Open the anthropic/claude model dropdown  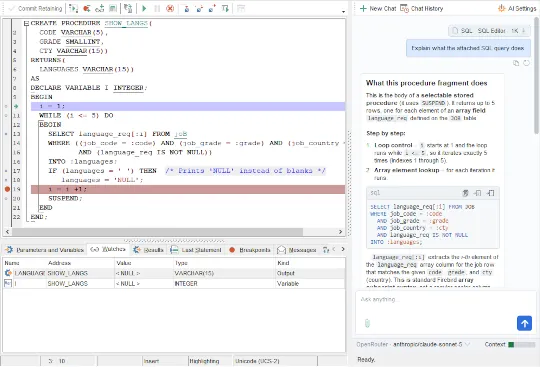pos(431,344)
